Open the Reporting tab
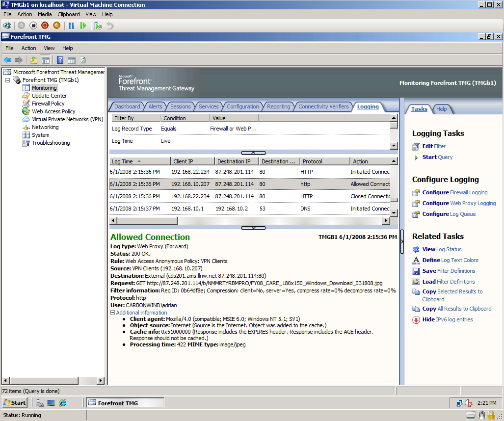The height and width of the screenshot is (421, 504). [x=278, y=106]
